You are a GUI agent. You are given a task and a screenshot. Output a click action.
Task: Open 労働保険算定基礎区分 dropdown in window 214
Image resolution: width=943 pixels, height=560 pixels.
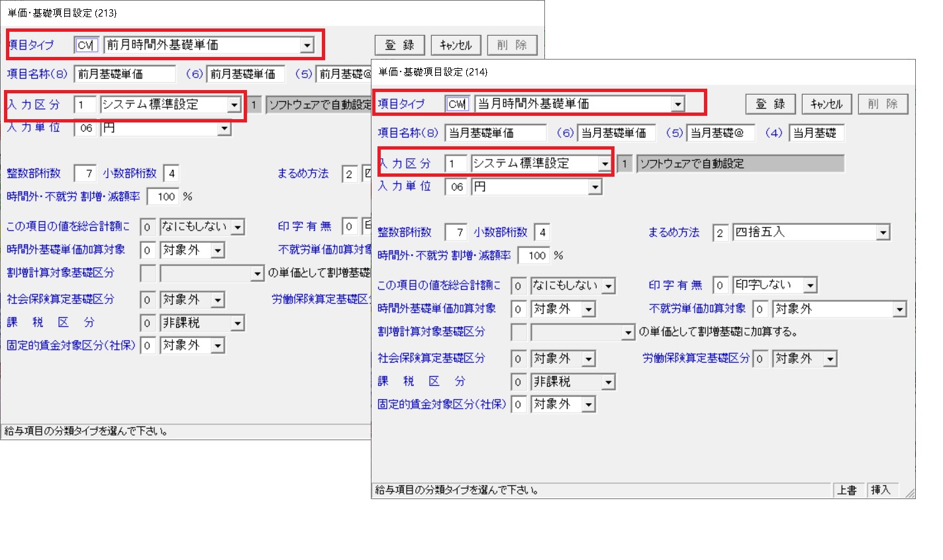click(x=830, y=359)
